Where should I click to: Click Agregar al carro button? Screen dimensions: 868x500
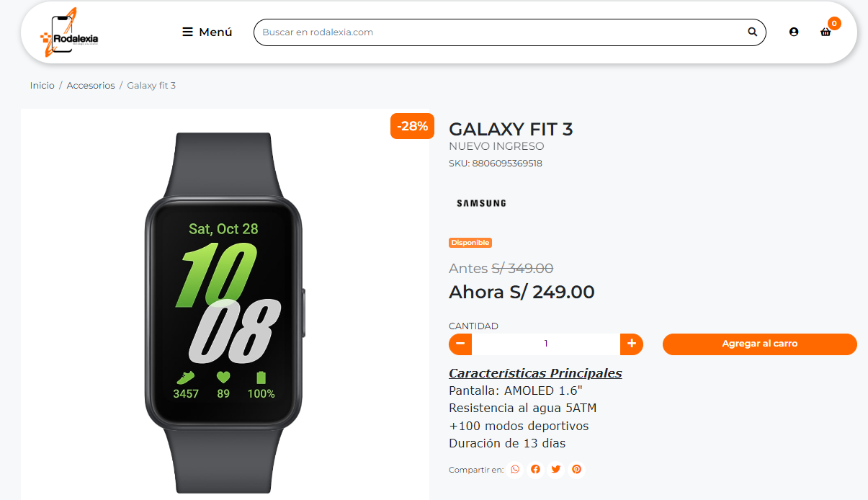click(x=760, y=344)
